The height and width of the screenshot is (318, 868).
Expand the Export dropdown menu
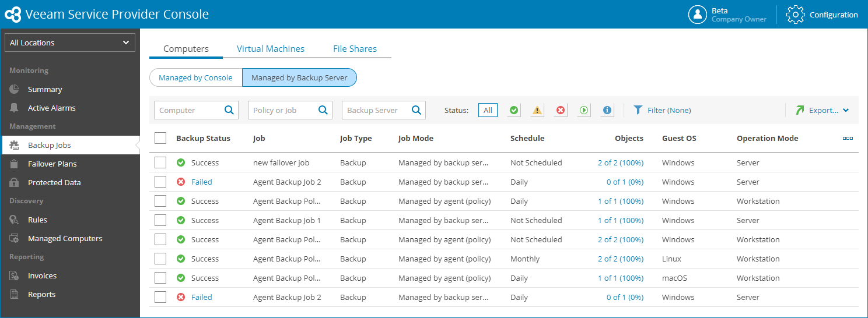tap(846, 110)
